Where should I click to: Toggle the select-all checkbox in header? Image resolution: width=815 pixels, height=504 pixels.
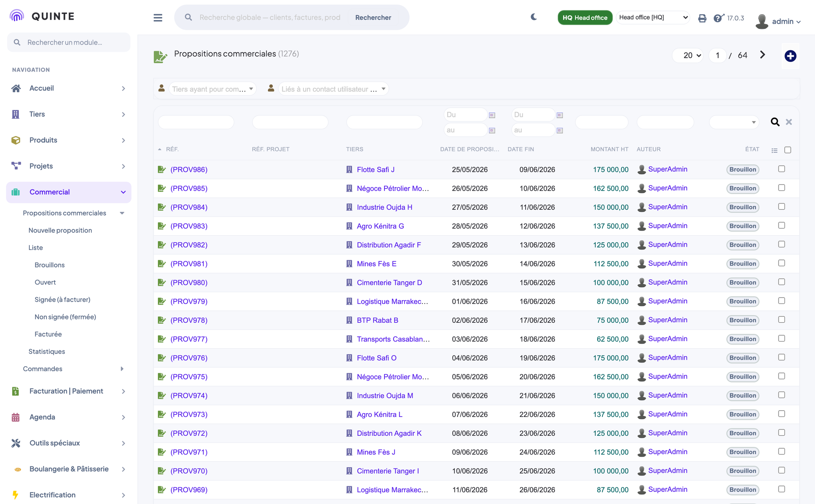(x=788, y=150)
